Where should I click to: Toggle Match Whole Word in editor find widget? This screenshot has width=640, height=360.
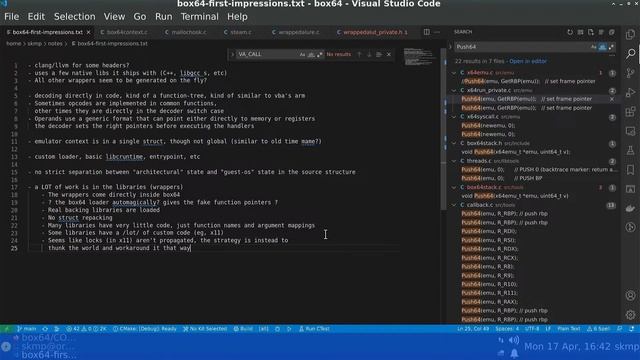pyautogui.click(x=311, y=54)
